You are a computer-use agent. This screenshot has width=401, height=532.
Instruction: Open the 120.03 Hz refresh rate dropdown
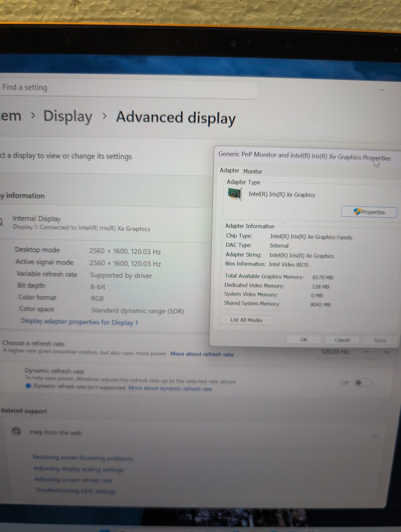344,351
